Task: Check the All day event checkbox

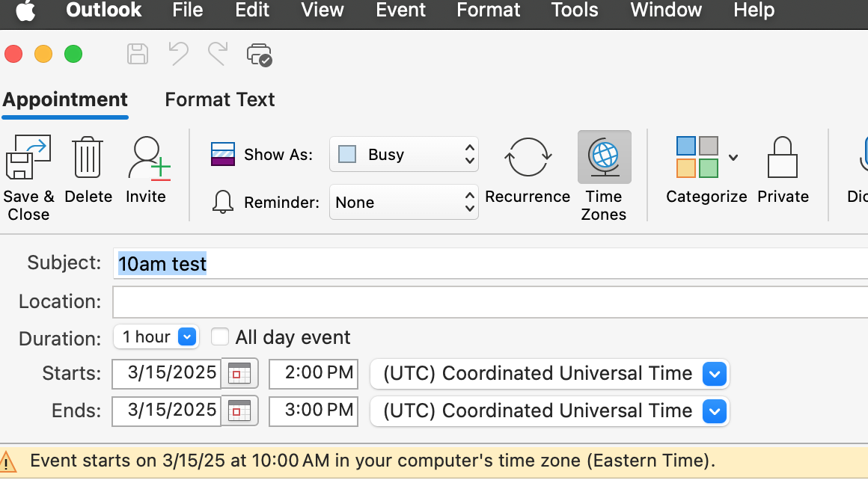Action: [220, 336]
